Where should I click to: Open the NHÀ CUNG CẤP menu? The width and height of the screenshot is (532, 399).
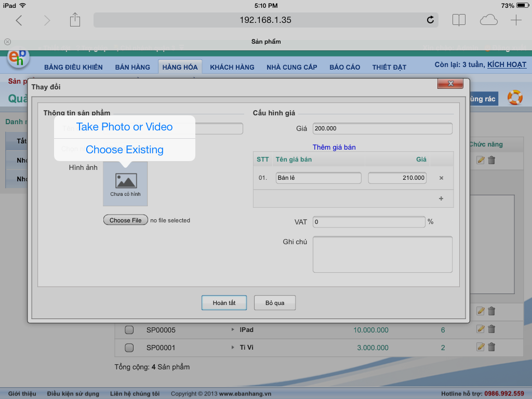coord(292,67)
